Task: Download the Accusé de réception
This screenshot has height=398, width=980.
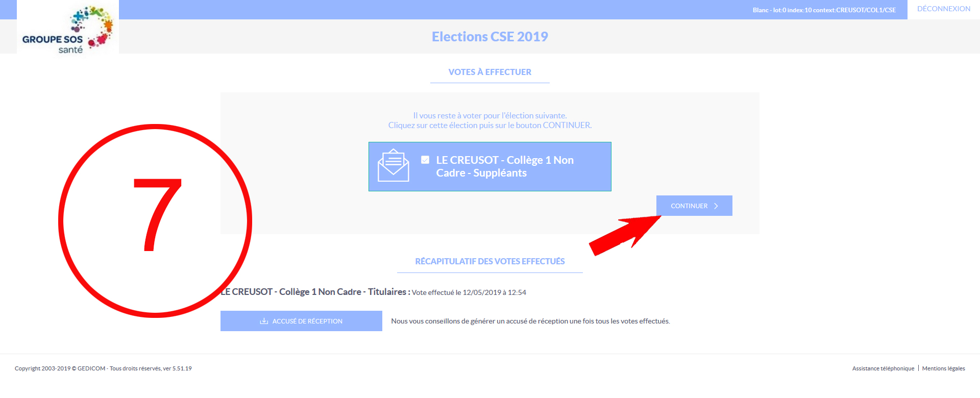Action: pyautogui.click(x=301, y=321)
